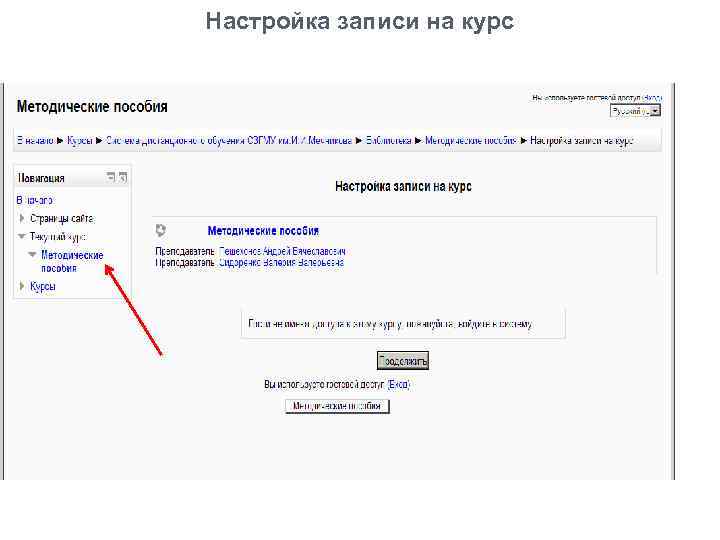Click the guest access icon beside the course title
The height and width of the screenshot is (540, 720).
(160, 230)
